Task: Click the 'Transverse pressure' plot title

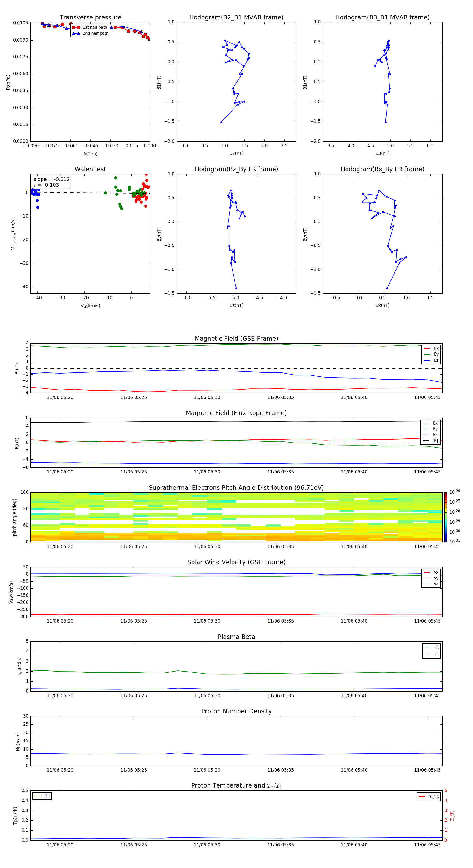Action: [90, 18]
